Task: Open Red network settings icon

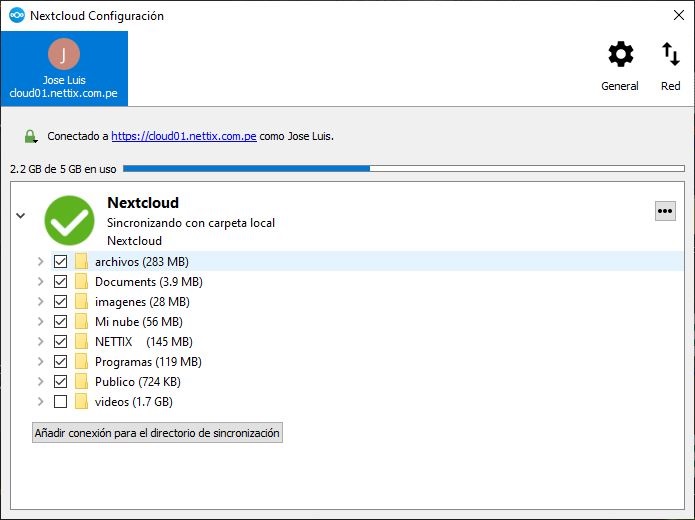Action: tap(670, 56)
